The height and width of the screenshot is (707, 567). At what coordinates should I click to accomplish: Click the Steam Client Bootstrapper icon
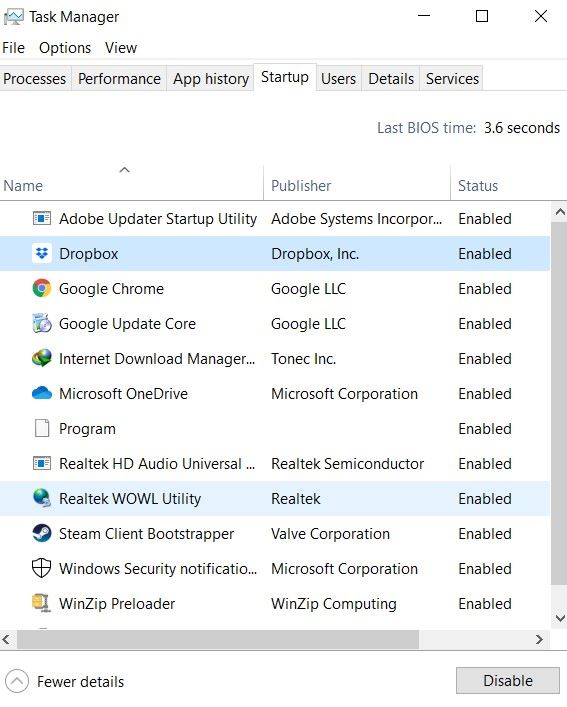tap(42, 533)
